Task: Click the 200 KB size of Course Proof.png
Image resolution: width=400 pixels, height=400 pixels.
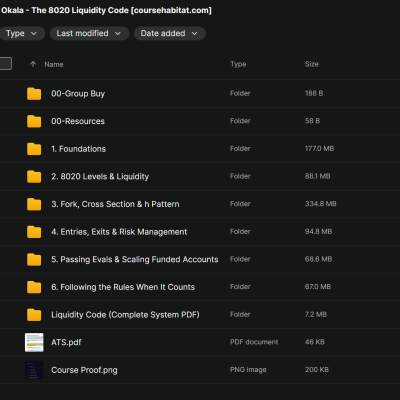Action: coord(317,370)
